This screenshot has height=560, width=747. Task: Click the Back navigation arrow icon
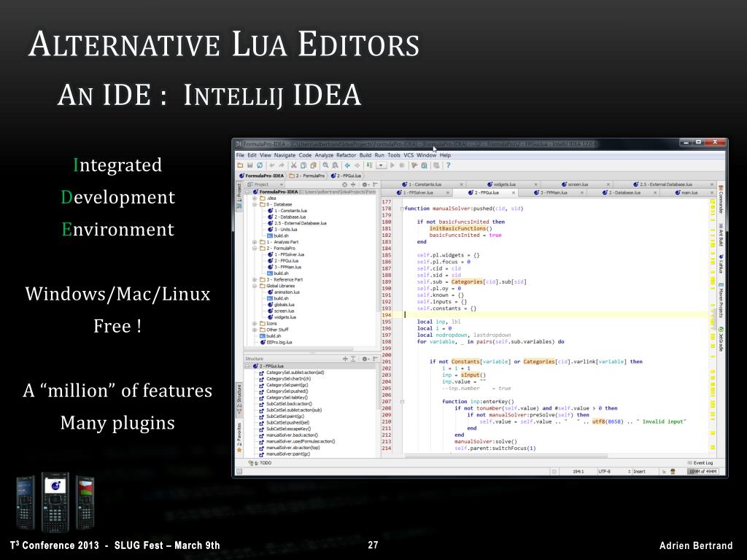click(x=347, y=166)
